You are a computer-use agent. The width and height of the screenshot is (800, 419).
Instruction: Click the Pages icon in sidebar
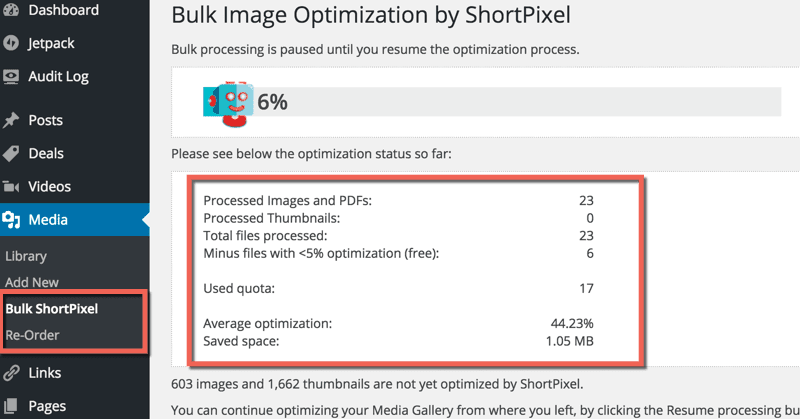[11, 406]
